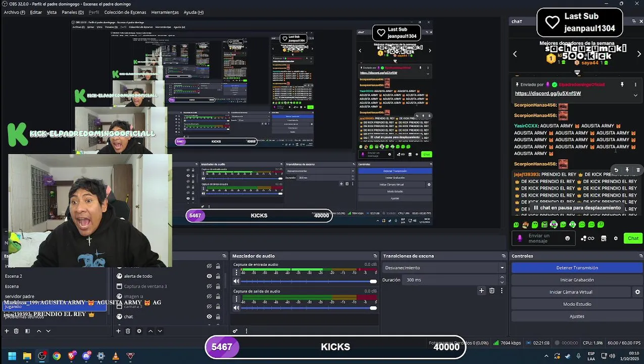The width and height of the screenshot is (644, 364).
Task: Open the emoji picker in chat input
Action: 567,239
